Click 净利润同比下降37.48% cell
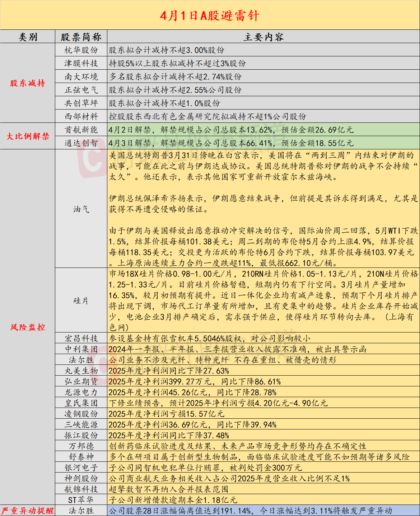The width and height of the screenshot is (420, 516). 263,435
